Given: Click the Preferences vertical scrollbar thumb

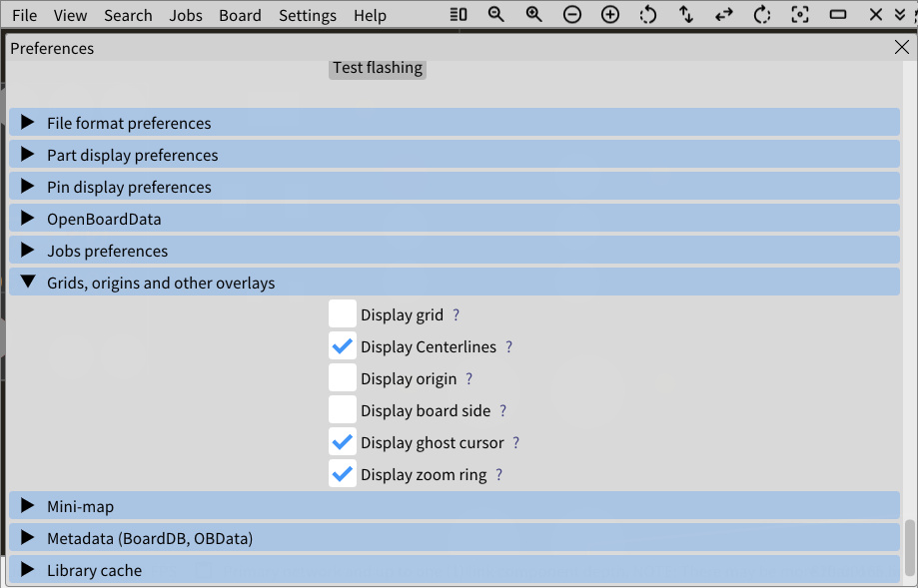Looking at the screenshot, I should [x=909, y=547].
